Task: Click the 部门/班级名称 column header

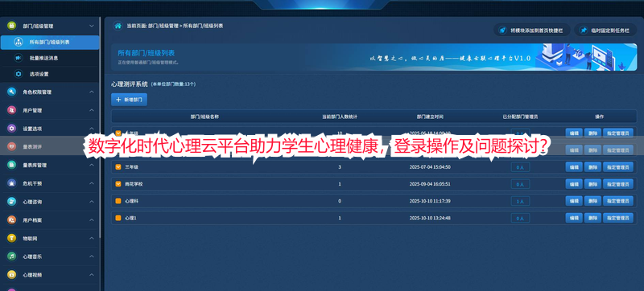Action: pyautogui.click(x=204, y=117)
